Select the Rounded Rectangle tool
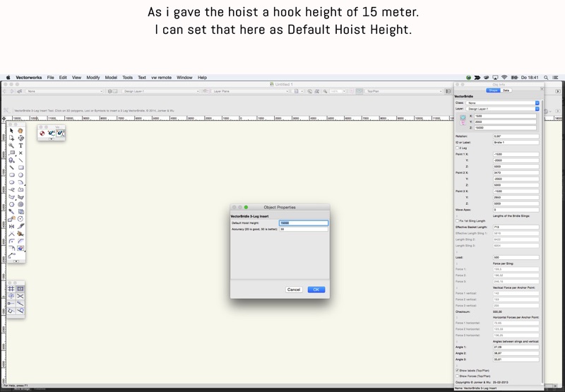Viewport: 565px width, 392px height. tap(11, 174)
